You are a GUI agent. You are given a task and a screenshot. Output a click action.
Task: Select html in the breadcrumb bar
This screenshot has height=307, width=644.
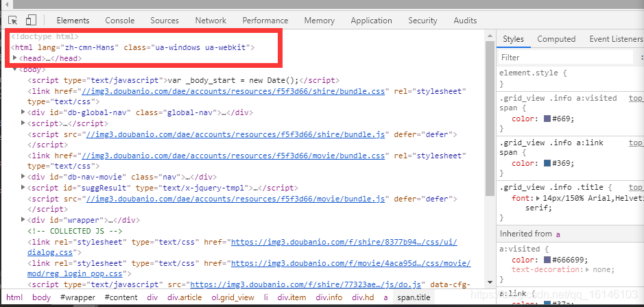click(x=14, y=297)
